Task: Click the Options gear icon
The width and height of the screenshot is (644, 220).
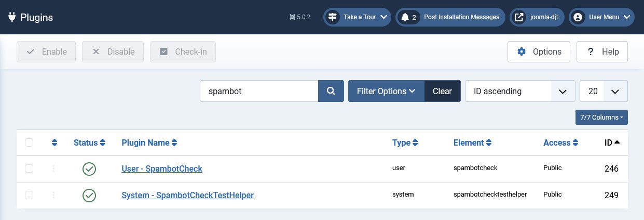Action: pos(522,52)
